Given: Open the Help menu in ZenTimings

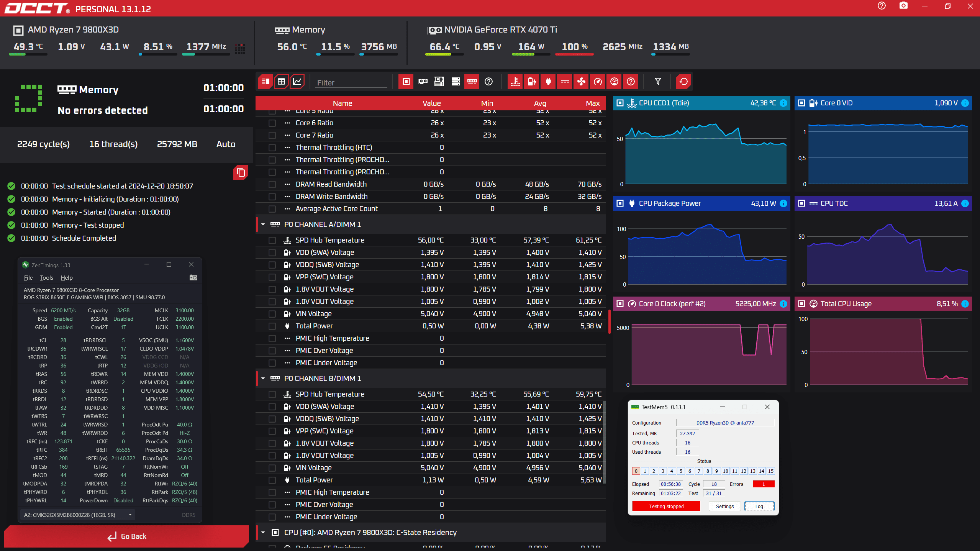Looking at the screenshot, I should 67,278.
